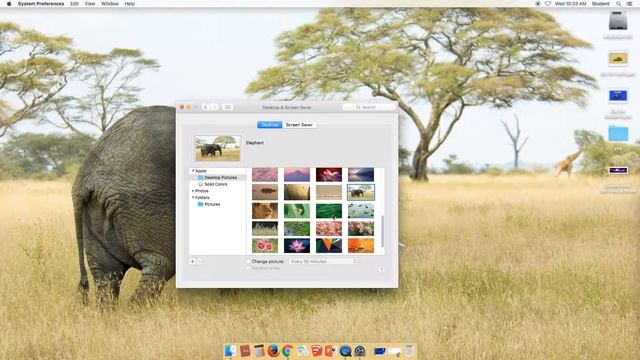
Task: Switch to the Screen Saver tab
Action: [299, 125]
